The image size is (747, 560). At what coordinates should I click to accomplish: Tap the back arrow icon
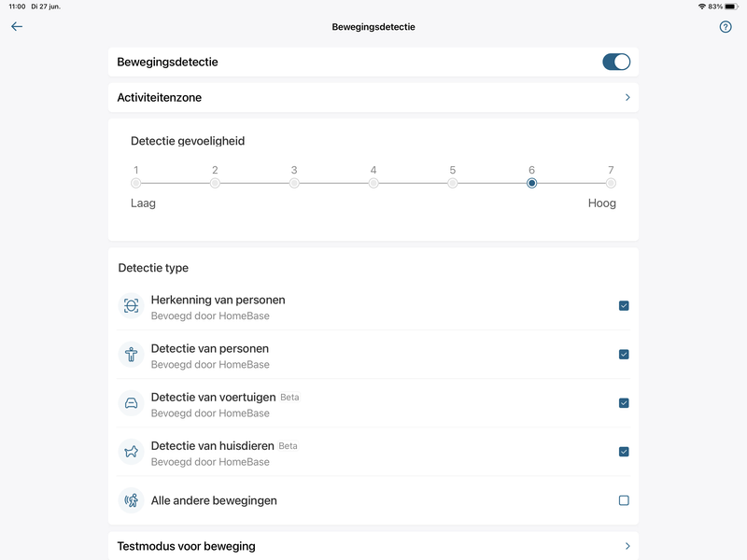pyautogui.click(x=17, y=26)
